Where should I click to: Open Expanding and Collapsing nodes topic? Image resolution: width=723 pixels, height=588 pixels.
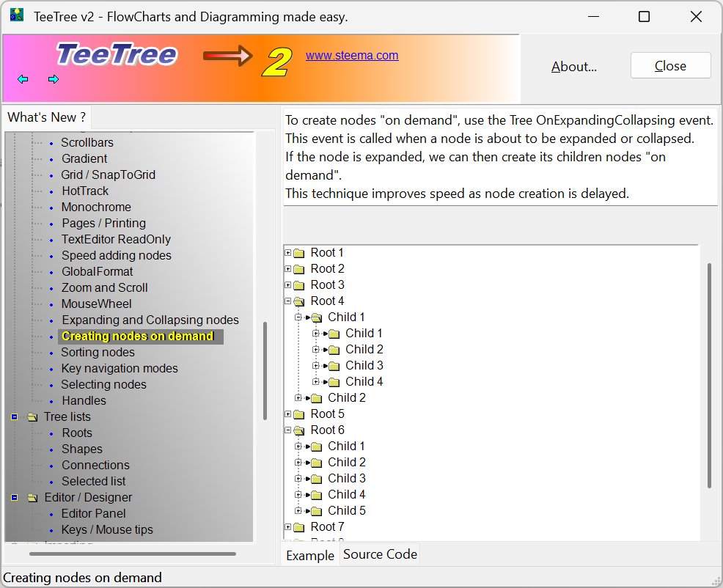[x=150, y=320]
